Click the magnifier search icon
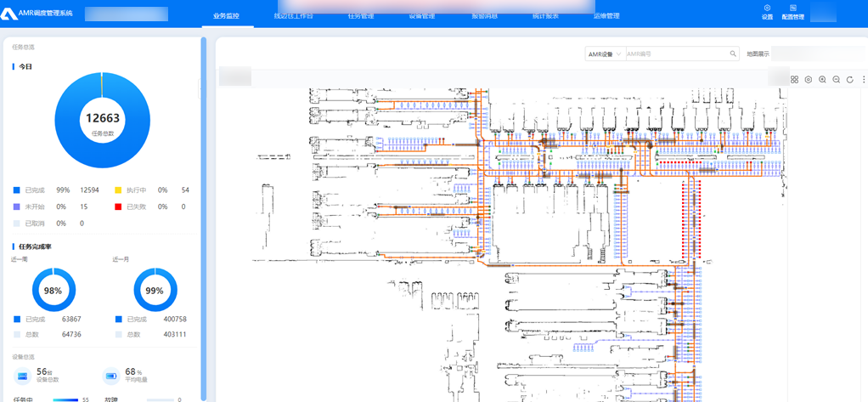 pyautogui.click(x=733, y=54)
